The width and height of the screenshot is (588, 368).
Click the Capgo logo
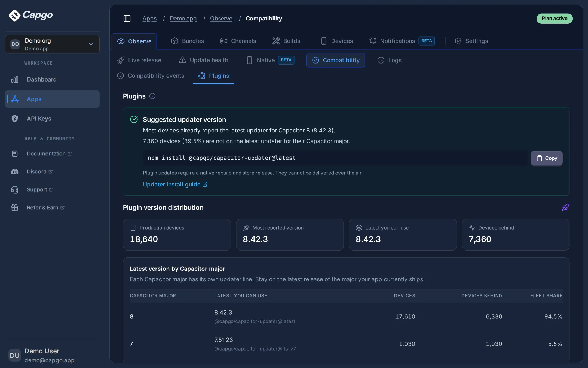[31, 15]
